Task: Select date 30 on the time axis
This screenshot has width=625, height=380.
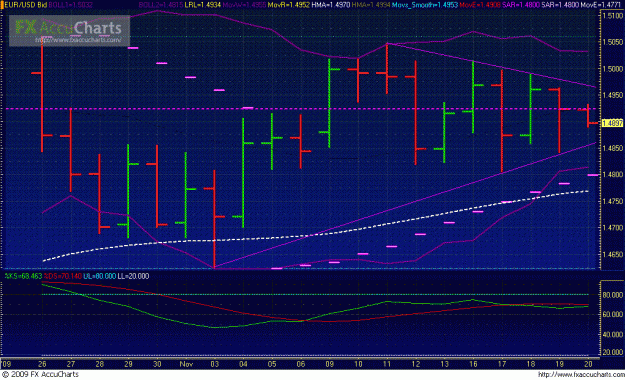Action: pyautogui.click(x=157, y=364)
